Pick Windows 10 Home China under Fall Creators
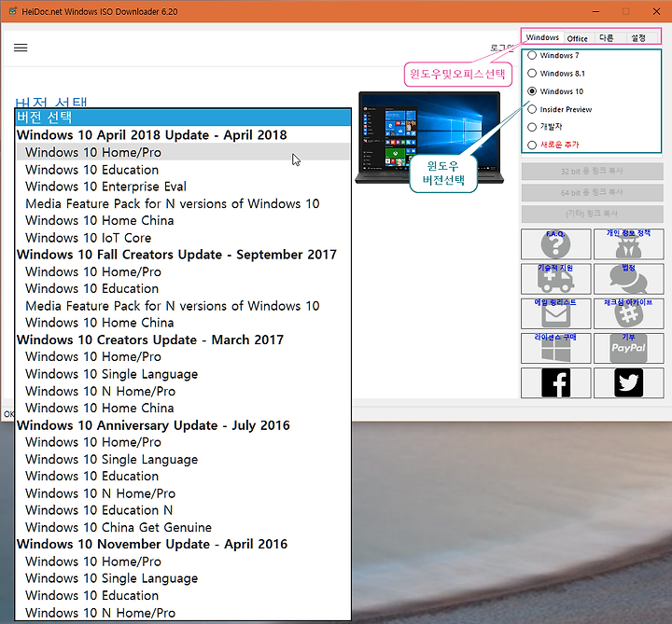 183,323
